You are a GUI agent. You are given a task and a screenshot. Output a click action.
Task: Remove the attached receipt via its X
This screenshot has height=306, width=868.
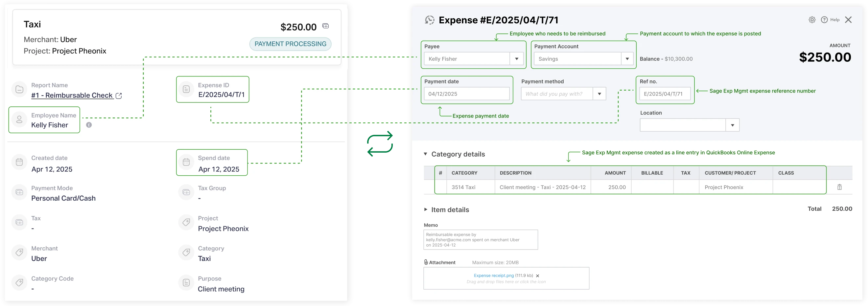click(x=538, y=275)
